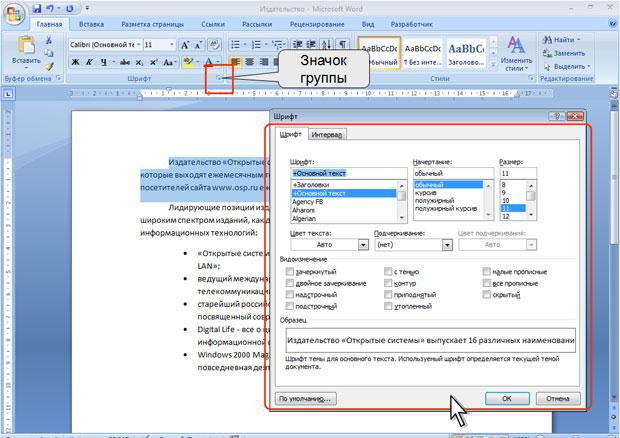Undo last action in quick access toolbar
Image resolution: width=620 pixels, height=438 pixels.
(x=50, y=8)
